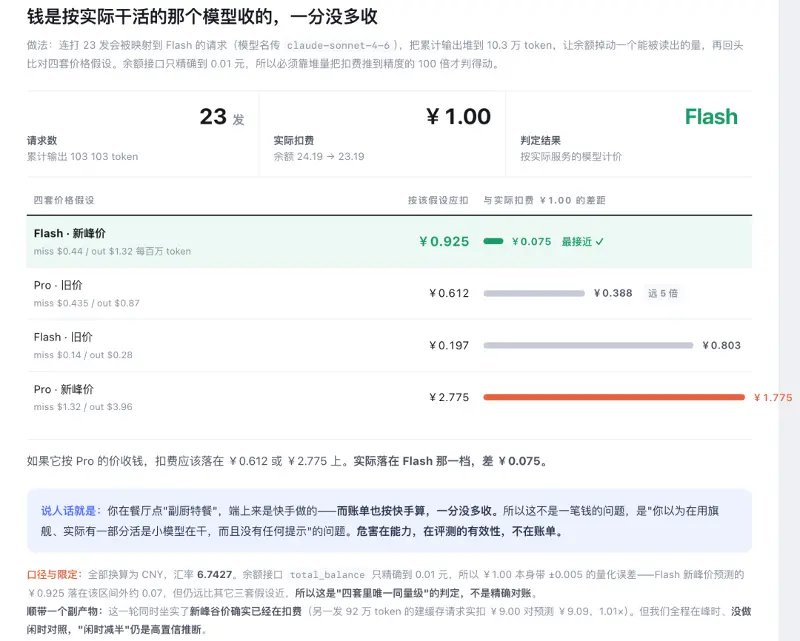This screenshot has height=641, width=800.
Task: Click the green Flash verdict text
Action: (711, 117)
